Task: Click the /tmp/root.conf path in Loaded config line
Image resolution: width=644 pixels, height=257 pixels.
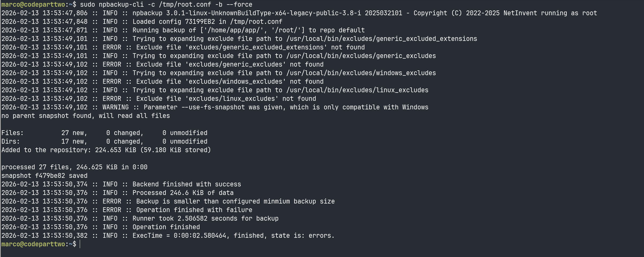Action: [256, 22]
